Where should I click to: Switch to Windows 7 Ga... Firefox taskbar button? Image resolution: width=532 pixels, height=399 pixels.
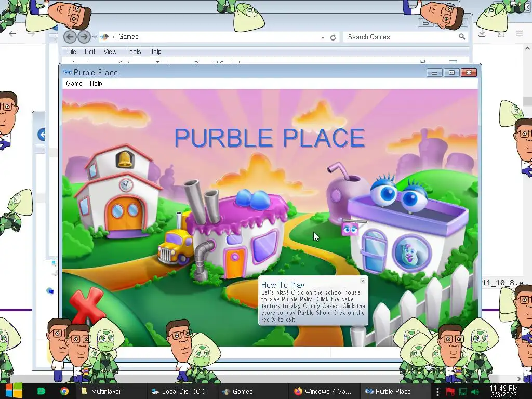click(324, 391)
